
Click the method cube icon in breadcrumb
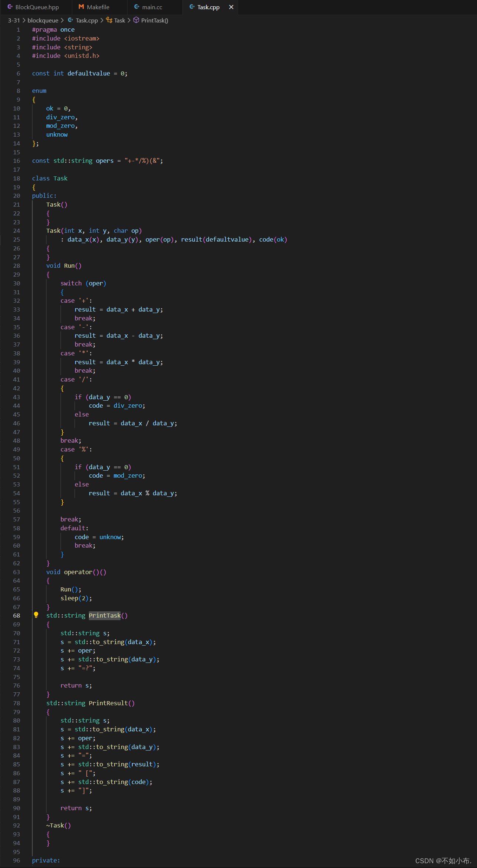[x=136, y=20]
